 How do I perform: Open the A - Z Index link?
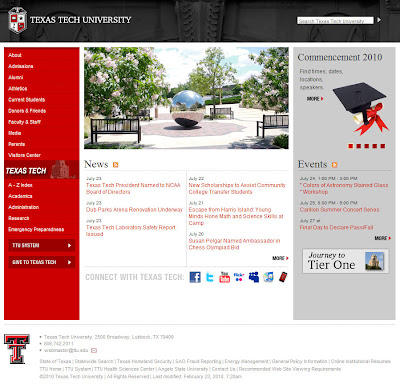[20, 185]
